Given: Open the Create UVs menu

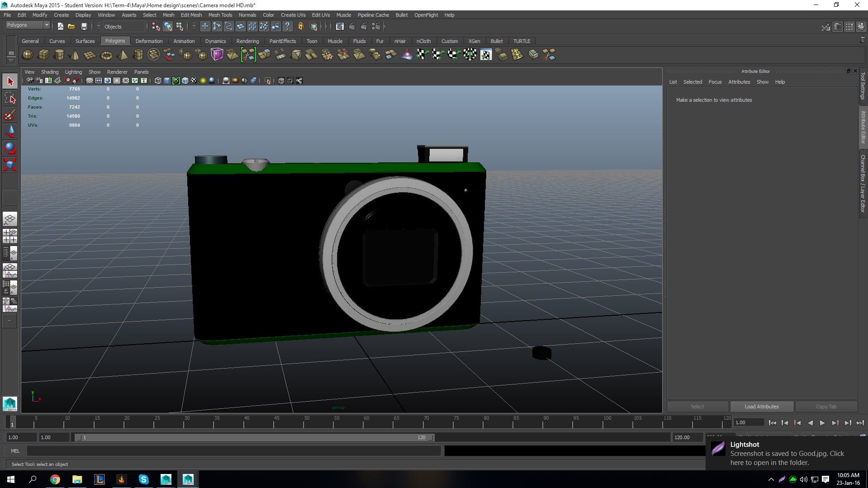Looking at the screenshot, I should (293, 15).
